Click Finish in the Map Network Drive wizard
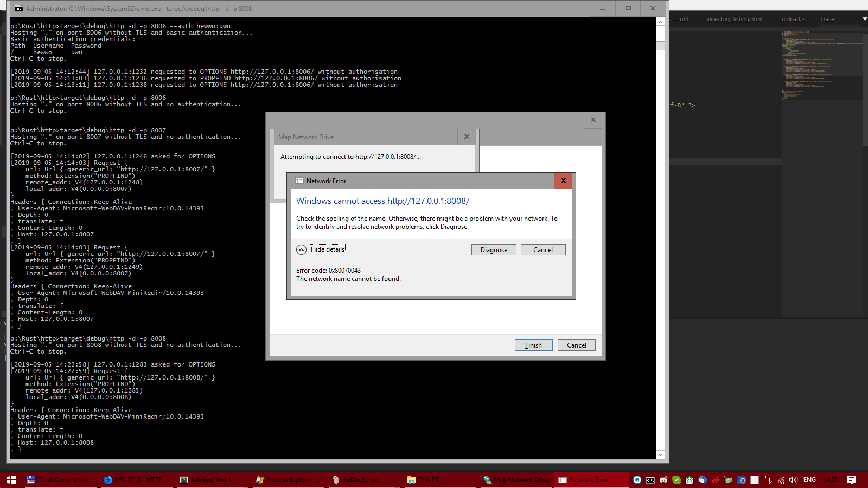This screenshot has height=488, width=868. coord(533,345)
